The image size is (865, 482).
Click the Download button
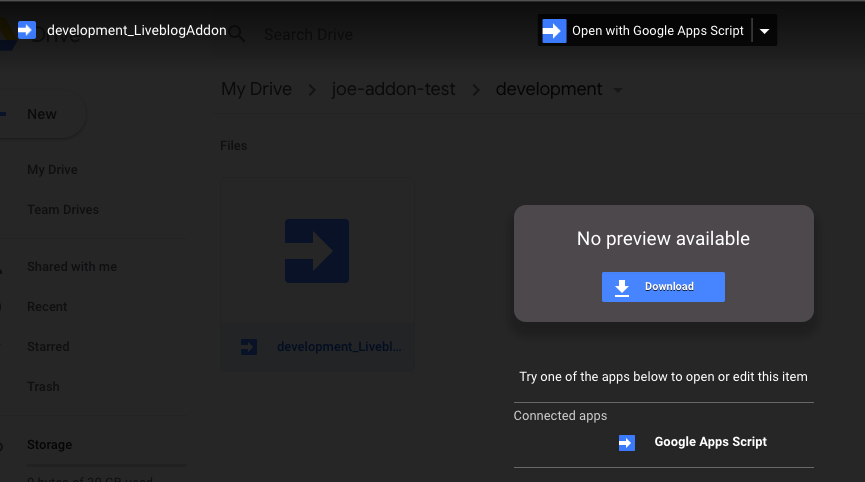pos(663,287)
